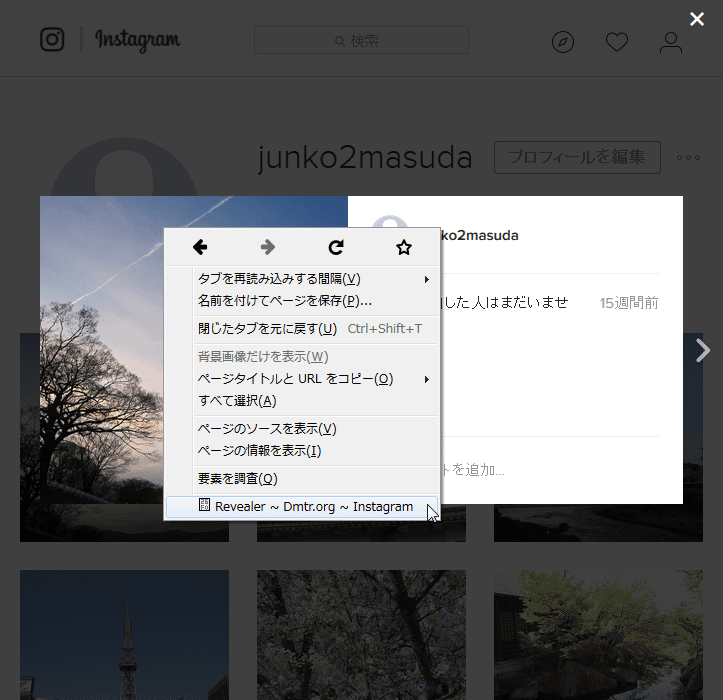Screen dimensions: 723x700
Task: Click the Reload icon in context menu
Action: point(336,247)
